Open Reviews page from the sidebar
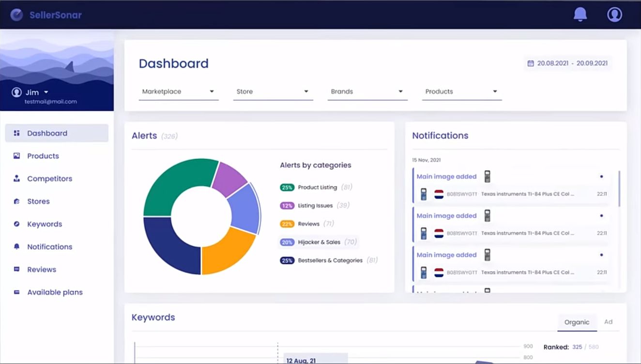This screenshot has width=641, height=364. (42, 270)
